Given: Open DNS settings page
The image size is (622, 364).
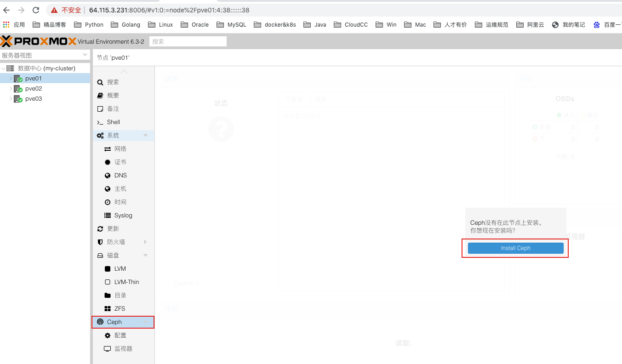Looking at the screenshot, I should click(x=123, y=176).
